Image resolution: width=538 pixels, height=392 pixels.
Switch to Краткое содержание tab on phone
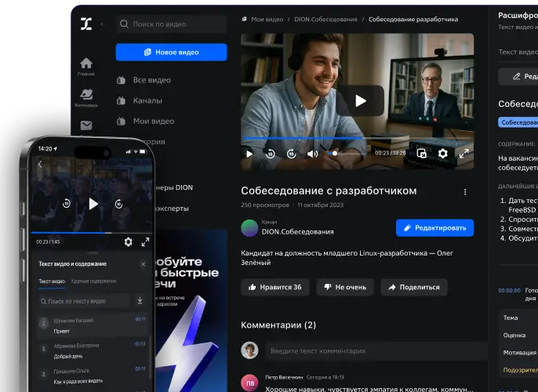click(93, 281)
